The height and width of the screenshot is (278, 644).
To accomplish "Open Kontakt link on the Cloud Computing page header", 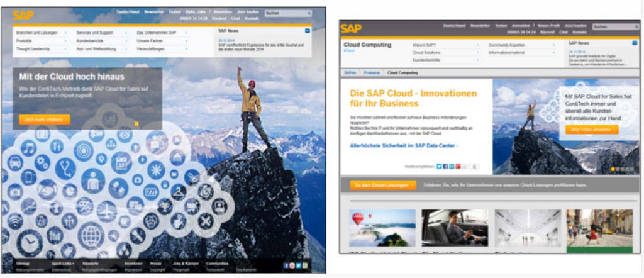I will (579, 32).
